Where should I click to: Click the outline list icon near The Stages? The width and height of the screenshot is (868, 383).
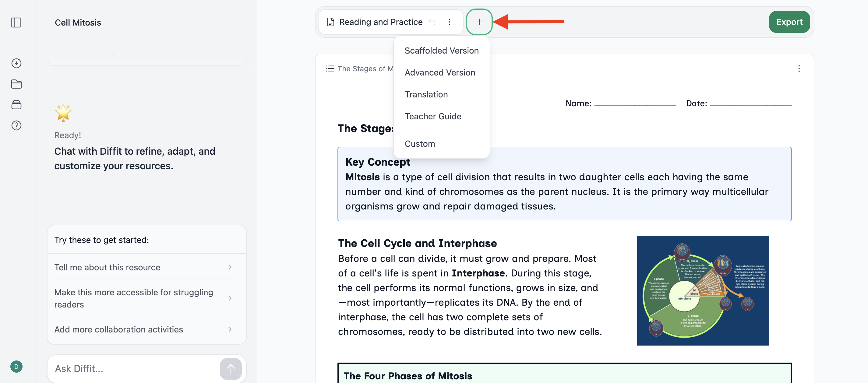point(330,69)
